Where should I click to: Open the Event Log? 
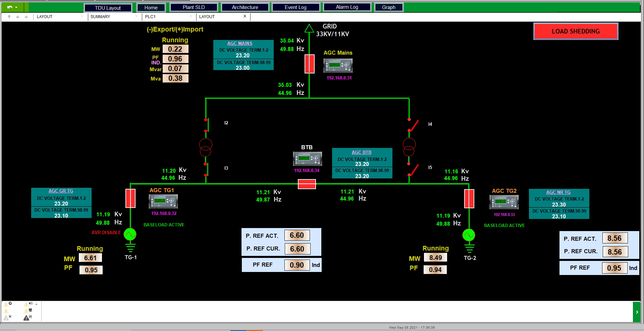click(296, 7)
